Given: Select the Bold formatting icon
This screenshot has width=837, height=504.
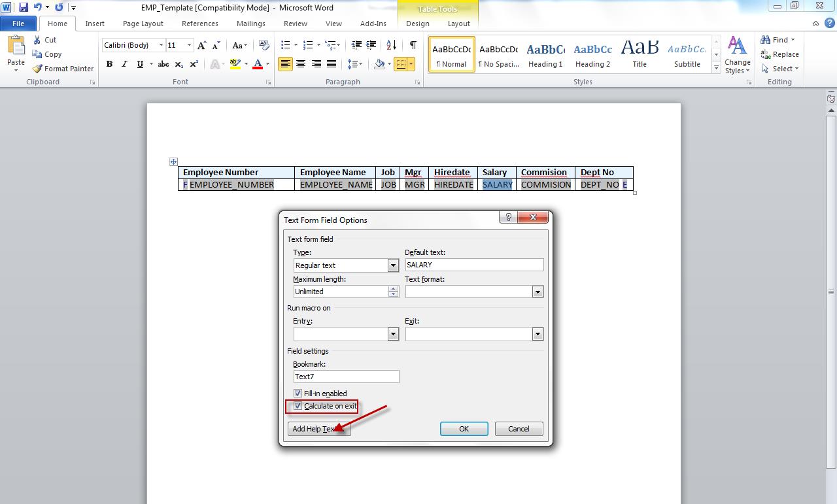Looking at the screenshot, I should click(109, 64).
